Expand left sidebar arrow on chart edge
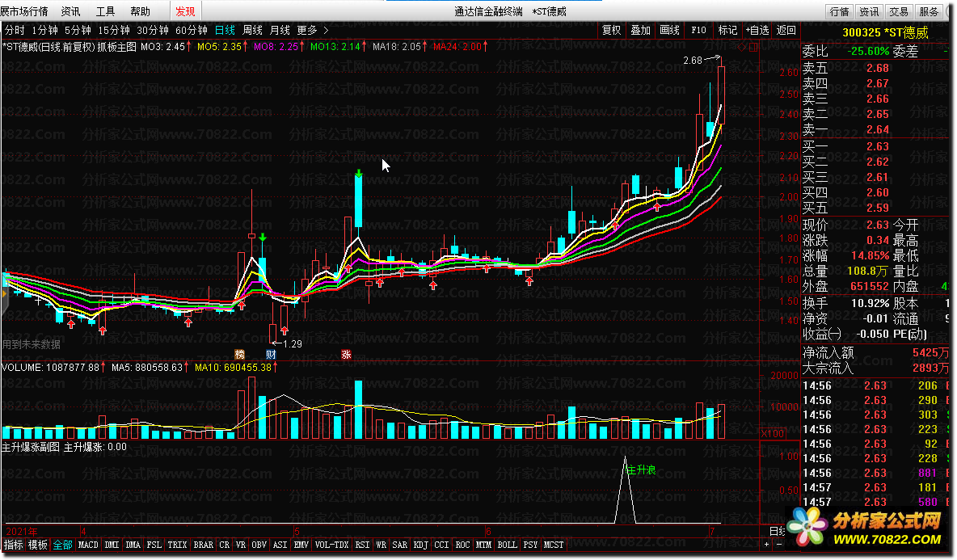957x560 pixels. [x=4, y=294]
